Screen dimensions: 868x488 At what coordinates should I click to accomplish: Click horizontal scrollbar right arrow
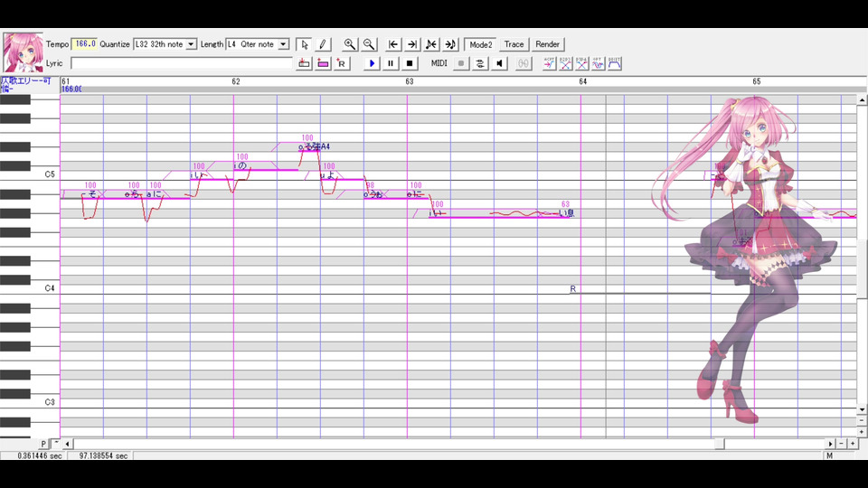(x=830, y=444)
